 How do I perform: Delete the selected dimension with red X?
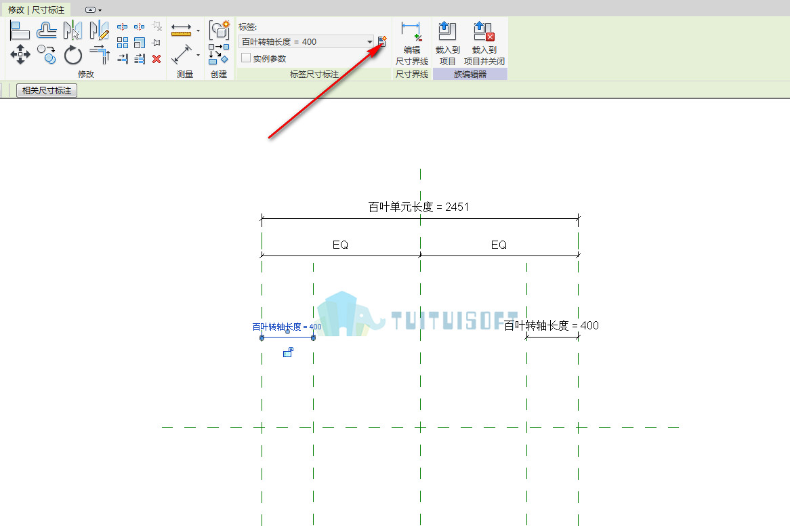tap(157, 59)
